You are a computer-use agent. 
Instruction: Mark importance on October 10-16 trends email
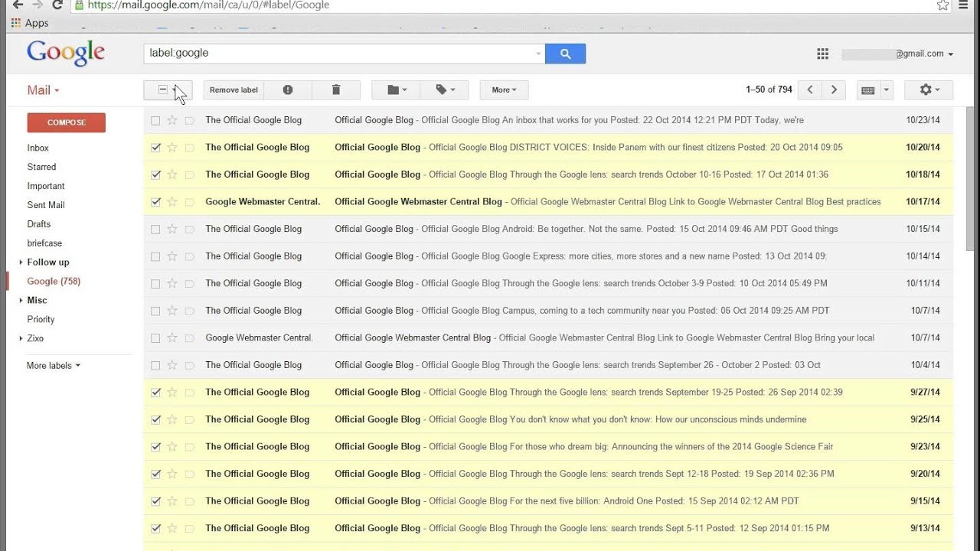pyautogui.click(x=190, y=174)
